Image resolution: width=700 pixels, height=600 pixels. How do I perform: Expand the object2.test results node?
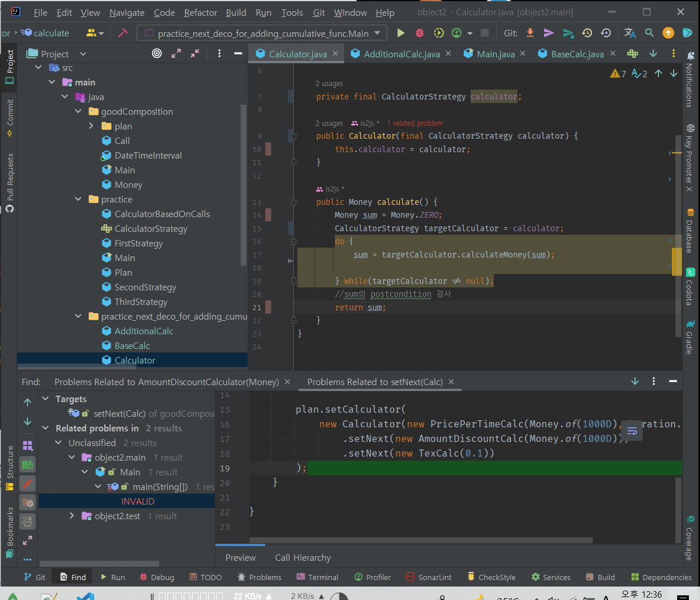point(72,516)
